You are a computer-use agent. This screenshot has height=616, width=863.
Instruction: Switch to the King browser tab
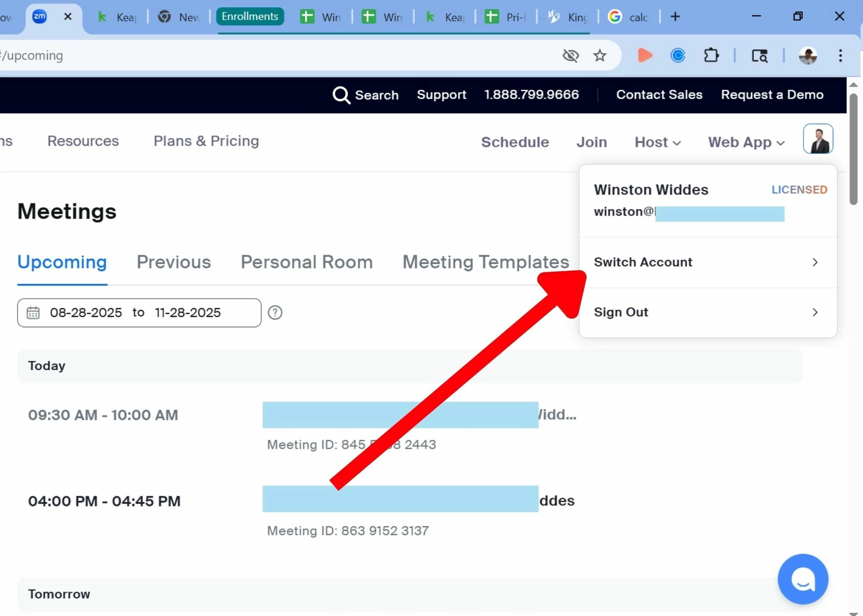click(567, 17)
